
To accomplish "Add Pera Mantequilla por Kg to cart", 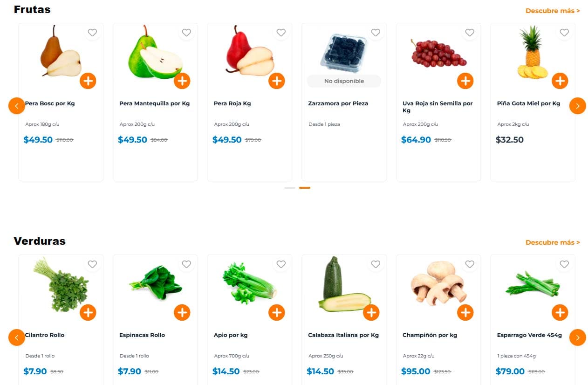I will [x=182, y=81].
